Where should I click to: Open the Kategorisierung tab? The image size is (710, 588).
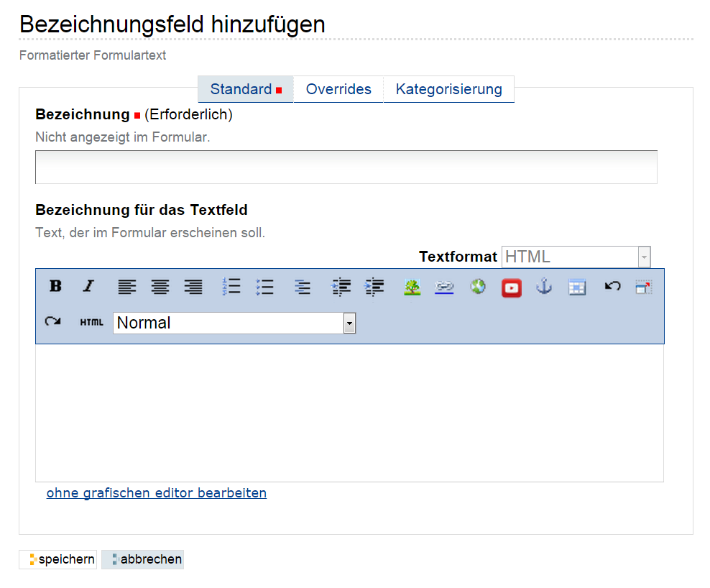[448, 89]
